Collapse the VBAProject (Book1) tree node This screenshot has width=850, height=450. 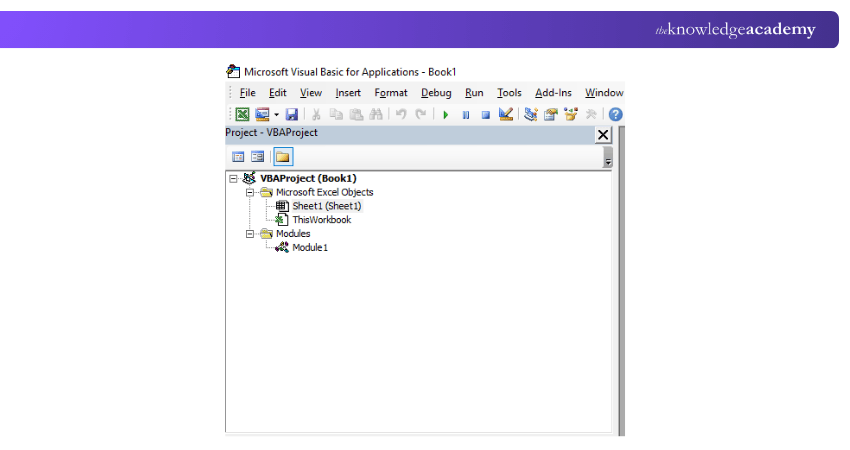(234, 179)
